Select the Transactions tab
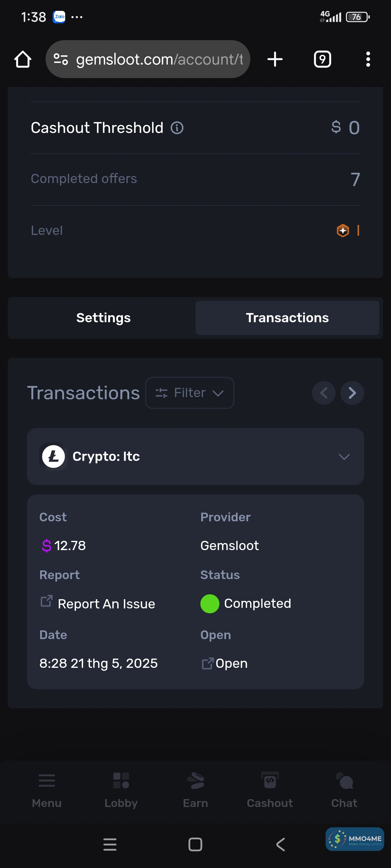 point(287,318)
